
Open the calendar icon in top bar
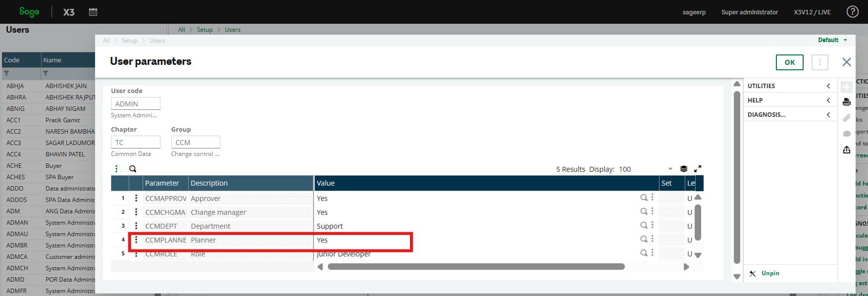click(93, 12)
